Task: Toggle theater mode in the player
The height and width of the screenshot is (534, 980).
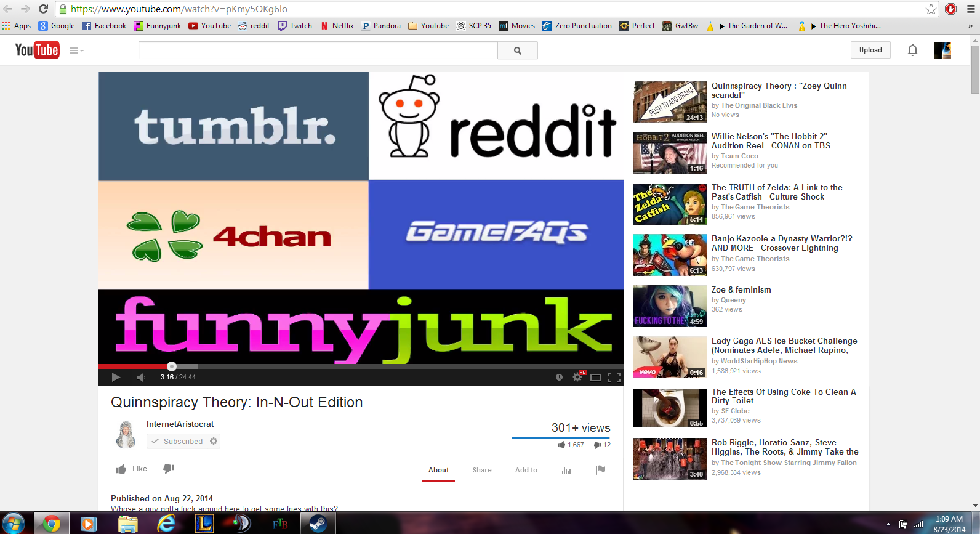Action: [x=596, y=378]
